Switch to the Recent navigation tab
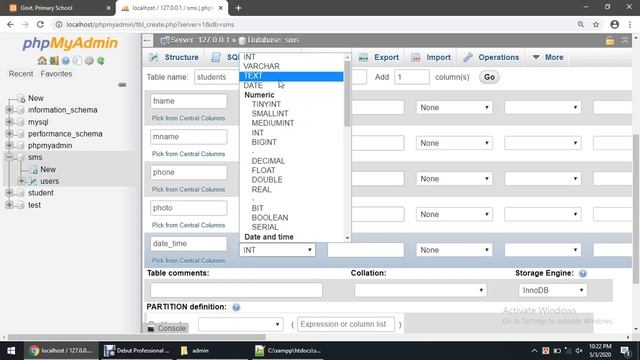 [21, 74]
